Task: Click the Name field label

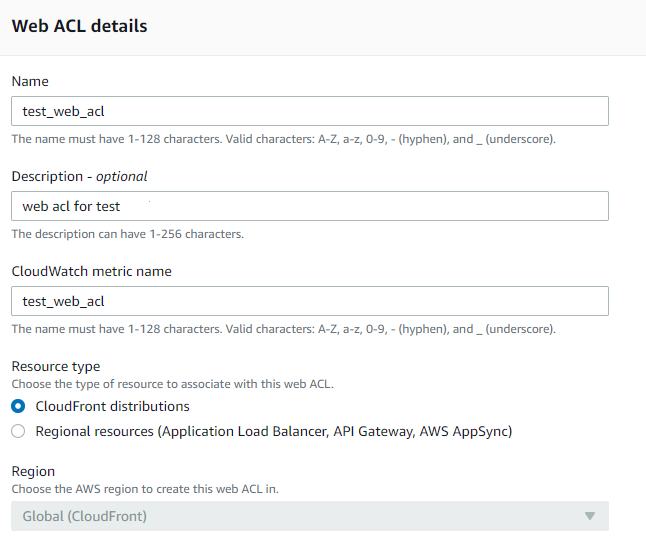Action: pos(30,81)
